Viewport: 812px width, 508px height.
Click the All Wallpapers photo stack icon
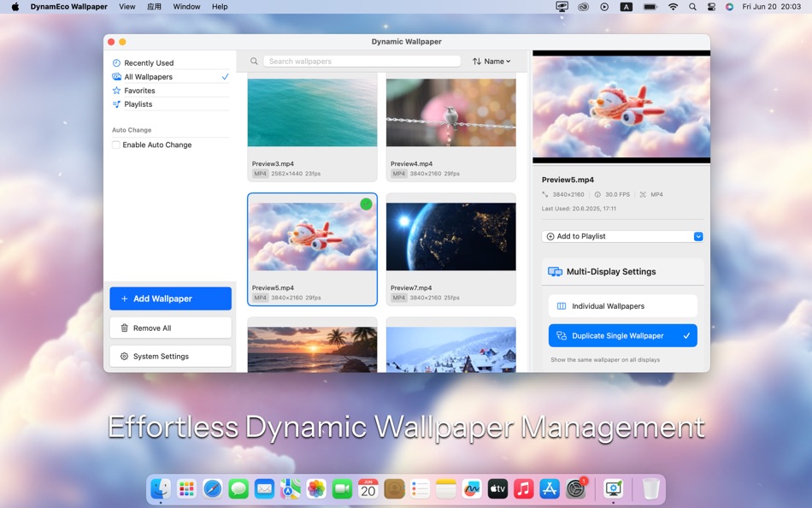pos(116,77)
